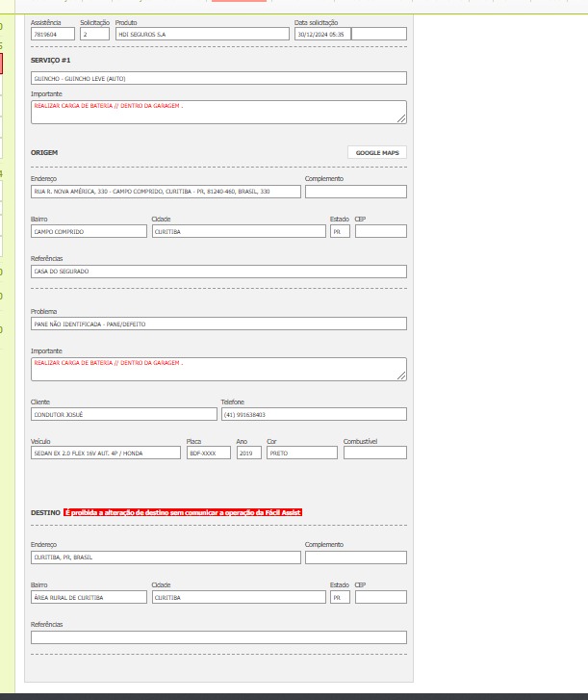Click empty field next to Data solicitação
The width and height of the screenshot is (588, 700).
379,34
